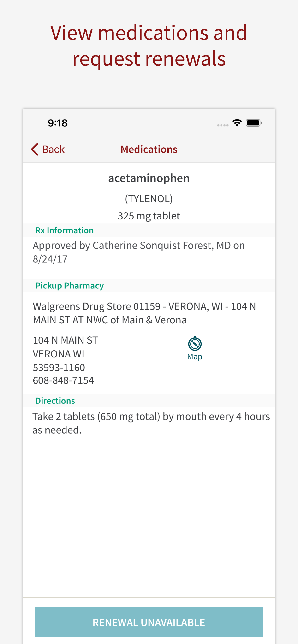Tap the cellular signal dots
The image size is (298, 644).
click(x=223, y=125)
